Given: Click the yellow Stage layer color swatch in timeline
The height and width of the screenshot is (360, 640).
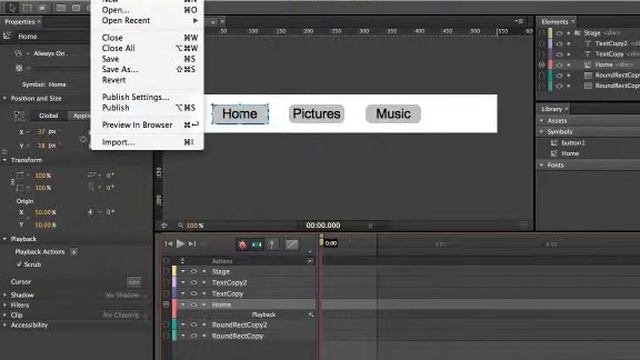Looking at the screenshot, I should coord(174,271).
